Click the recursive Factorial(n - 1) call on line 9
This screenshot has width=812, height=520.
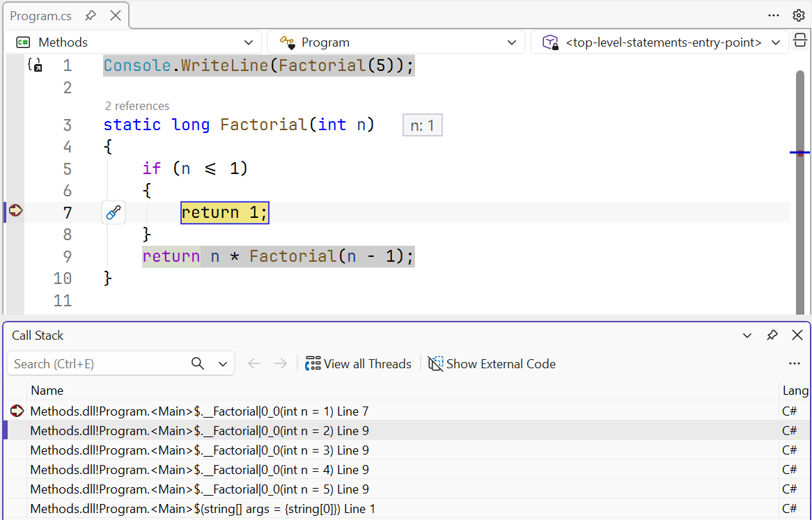coord(326,257)
